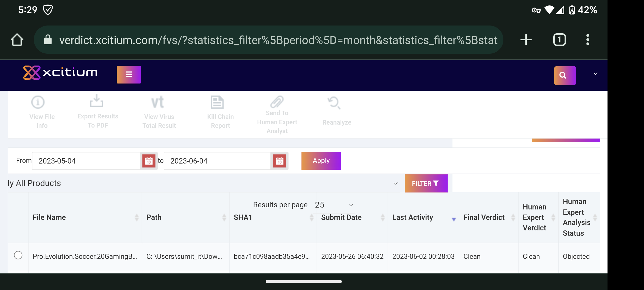Open the From date calendar picker

pyautogui.click(x=149, y=161)
